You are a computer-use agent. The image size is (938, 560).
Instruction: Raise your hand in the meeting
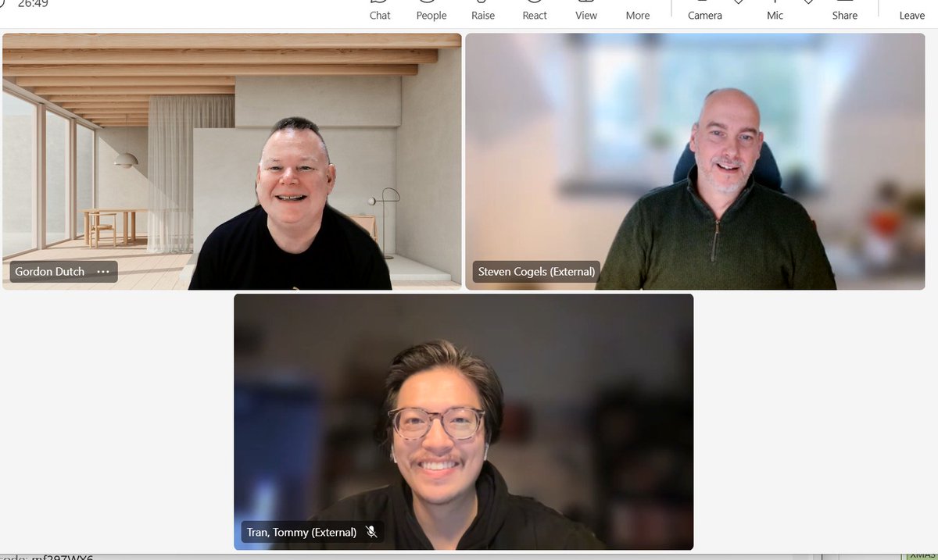tap(483, 10)
